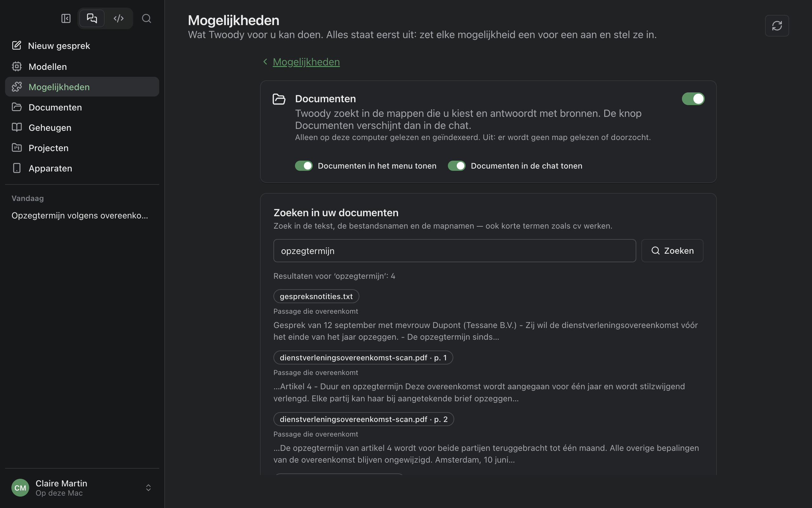Image resolution: width=812 pixels, height=508 pixels.
Task: Click the refresh icon button at top right
Action: tap(777, 25)
